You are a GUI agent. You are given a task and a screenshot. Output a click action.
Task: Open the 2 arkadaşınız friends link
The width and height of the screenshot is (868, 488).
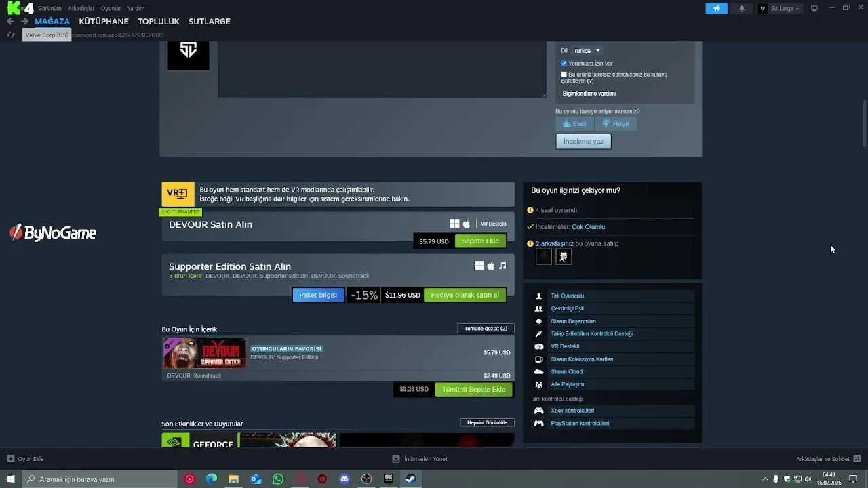[x=555, y=244]
